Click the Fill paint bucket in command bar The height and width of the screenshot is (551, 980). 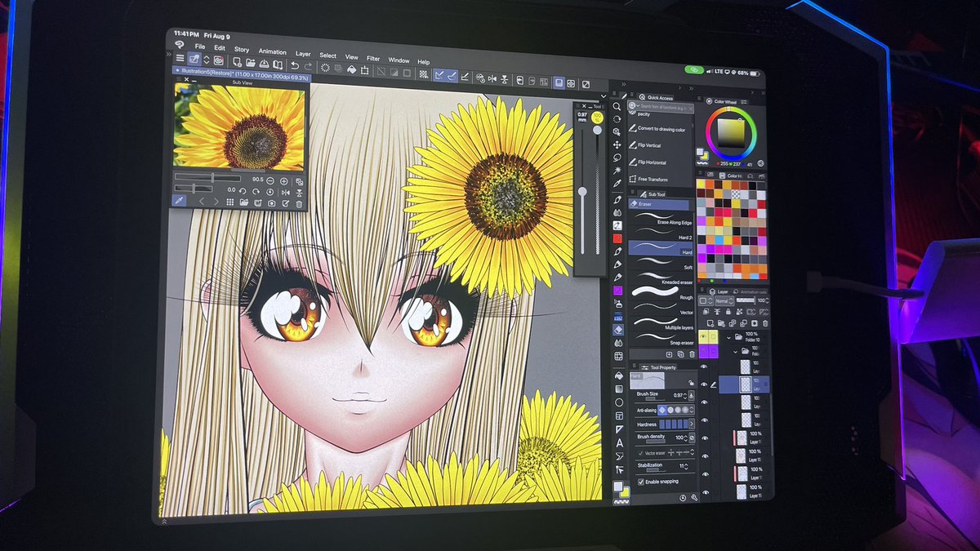351,69
